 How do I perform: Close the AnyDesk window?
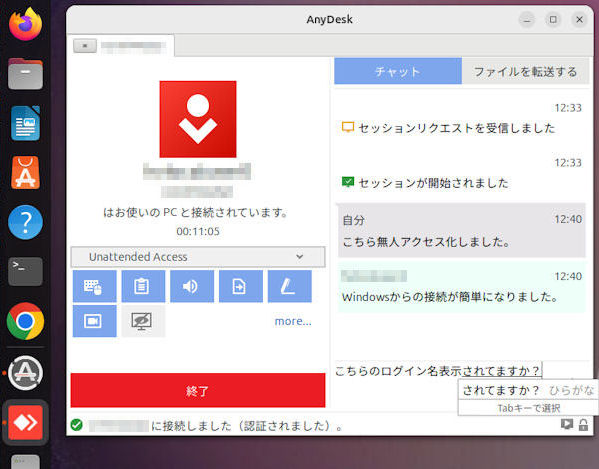[x=580, y=19]
